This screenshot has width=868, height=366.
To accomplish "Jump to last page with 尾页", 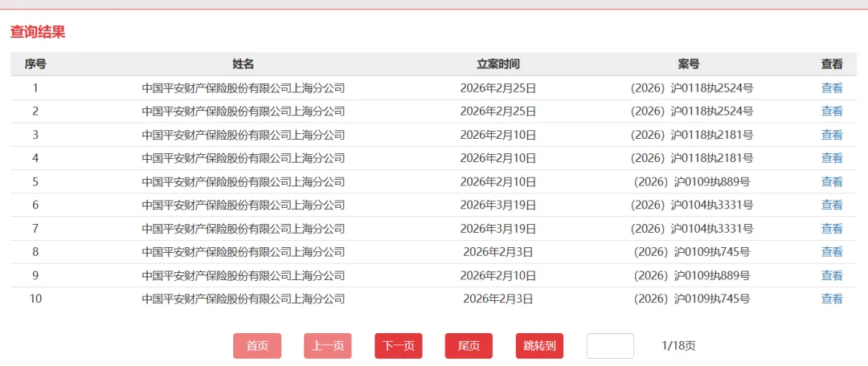I will click(469, 346).
